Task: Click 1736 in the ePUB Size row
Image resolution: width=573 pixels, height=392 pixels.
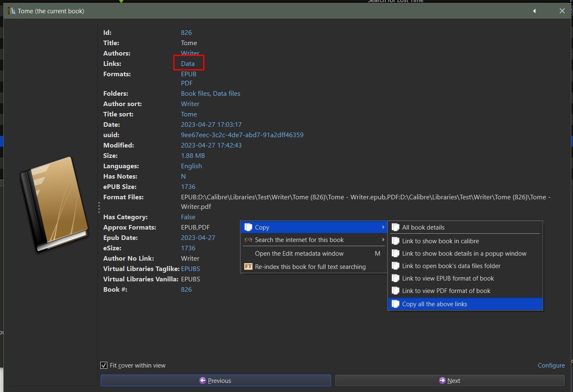Action: coord(188,186)
